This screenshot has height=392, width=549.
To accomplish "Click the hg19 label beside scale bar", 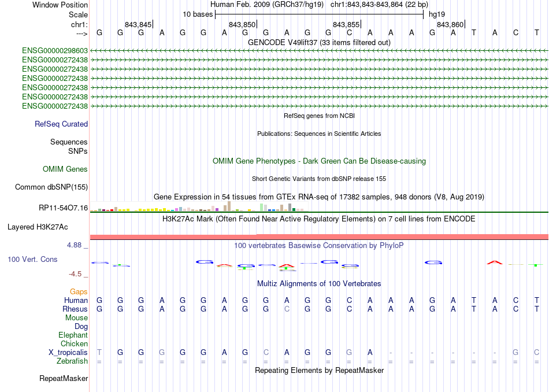I will pyautogui.click(x=437, y=14).
